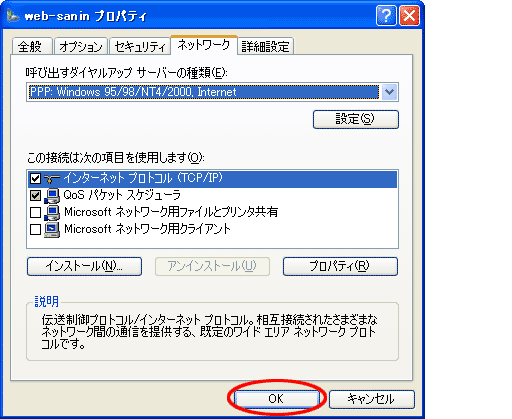The image size is (512, 419).
Task: Switch to the セキュリティ tab
Action: [x=140, y=46]
